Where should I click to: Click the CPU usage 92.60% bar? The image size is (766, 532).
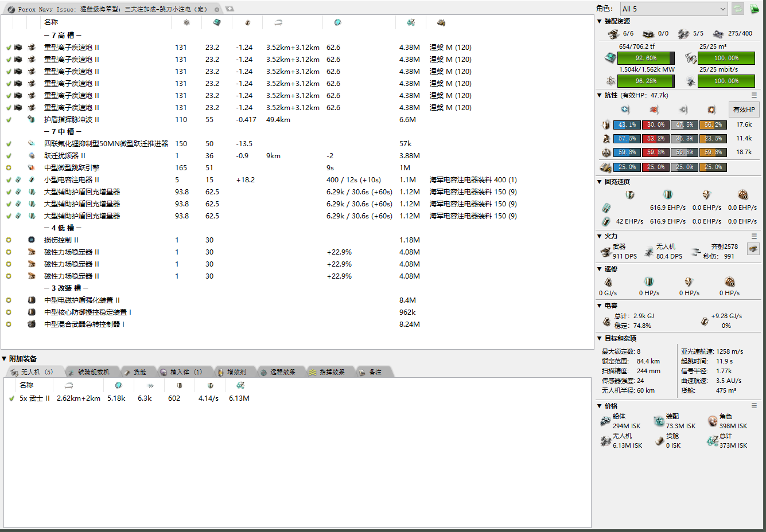tap(646, 58)
